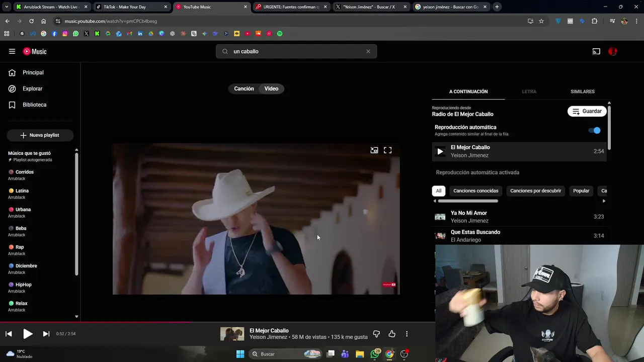Skip to next track
This screenshot has height=362, width=644.
click(46, 334)
